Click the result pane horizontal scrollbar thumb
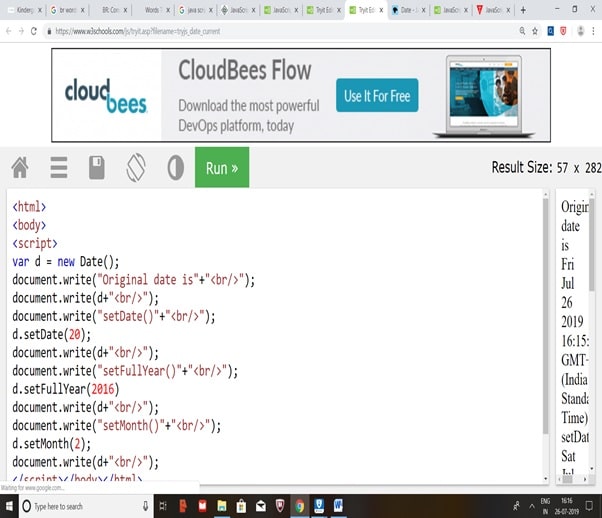The image size is (602, 518). 567,479
